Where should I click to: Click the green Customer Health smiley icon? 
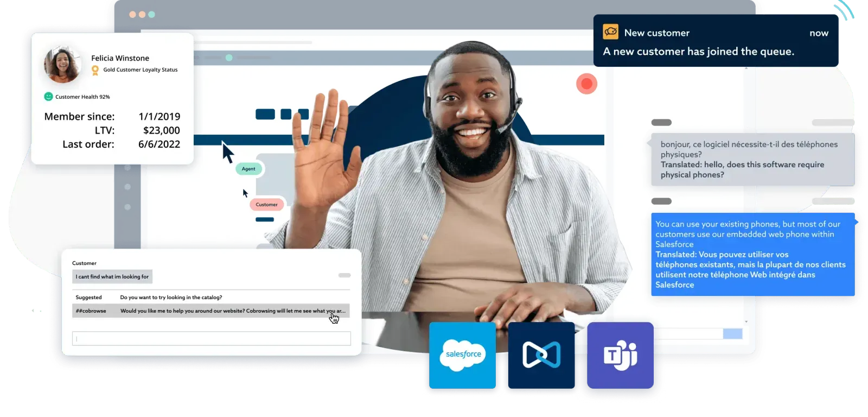pos(48,97)
